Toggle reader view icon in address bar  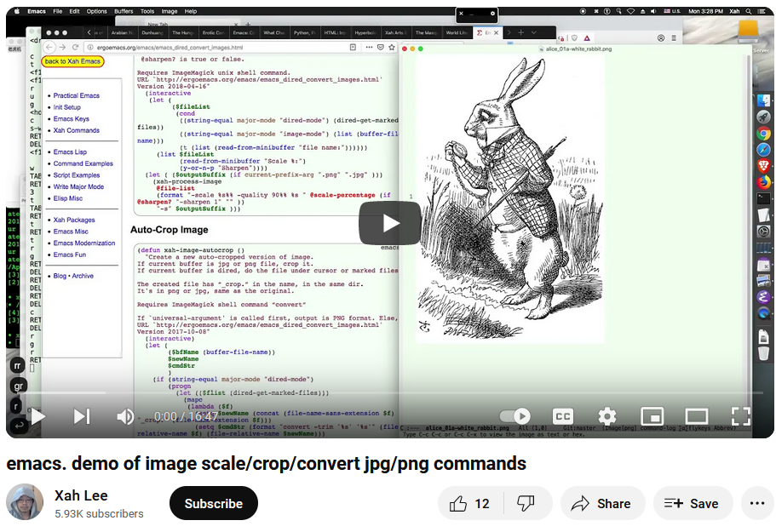click(x=353, y=48)
